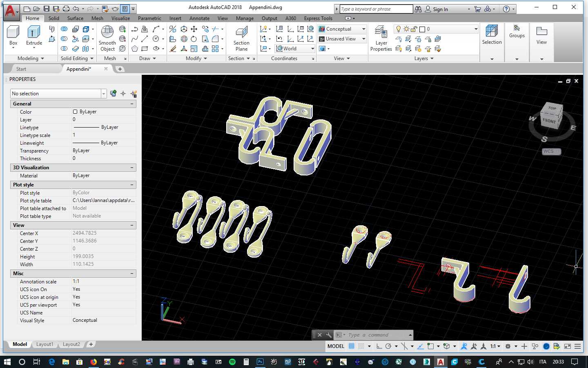Image resolution: width=588 pixels, height=368 pixels.
Task: Toggle snap mode in status bar
Action: click(361, 346)
